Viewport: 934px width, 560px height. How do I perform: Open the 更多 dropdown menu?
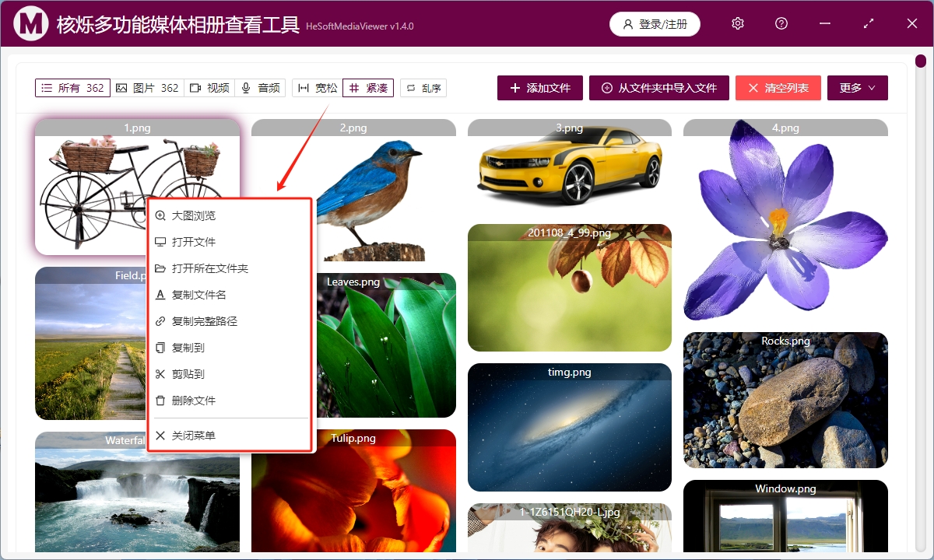[857, 87]
